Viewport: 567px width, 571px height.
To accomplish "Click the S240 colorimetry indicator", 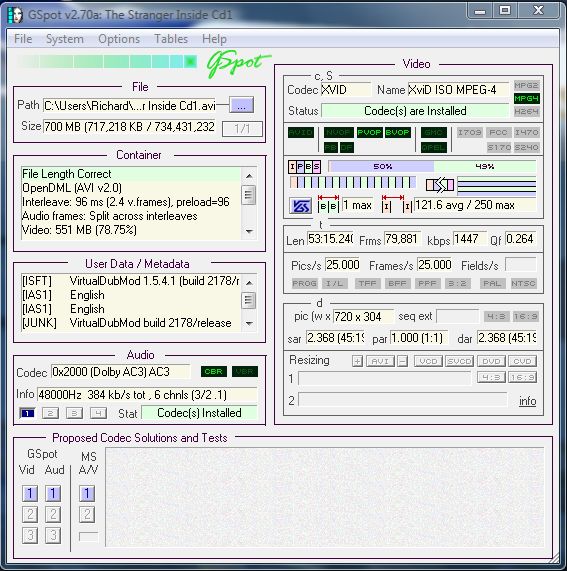I will (527, 147).
